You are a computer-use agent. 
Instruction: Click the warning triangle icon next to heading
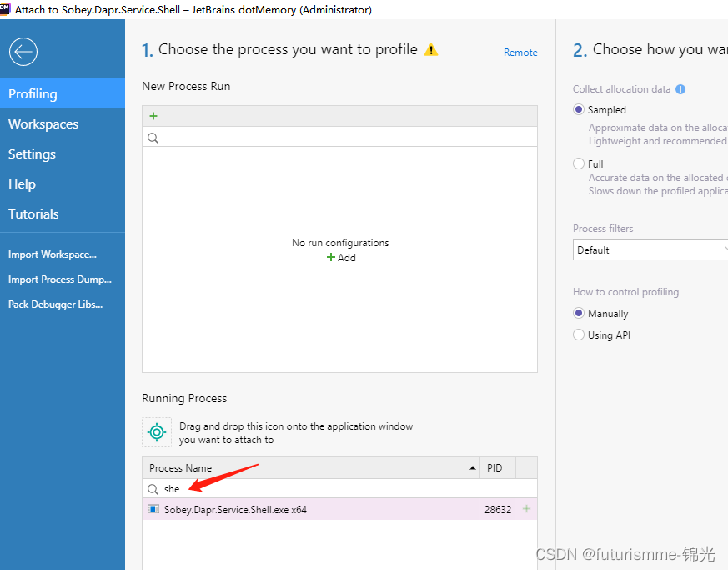pos(431,49)
